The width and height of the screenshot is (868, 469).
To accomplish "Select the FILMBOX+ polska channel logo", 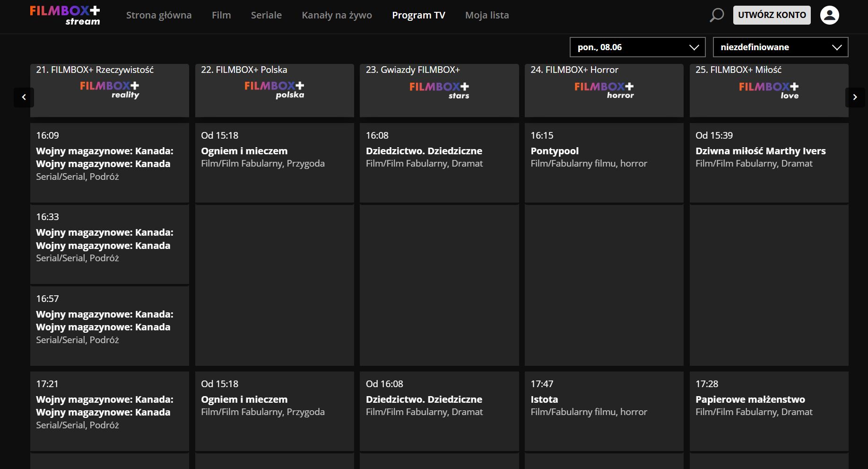I will (x=274, y=89).
